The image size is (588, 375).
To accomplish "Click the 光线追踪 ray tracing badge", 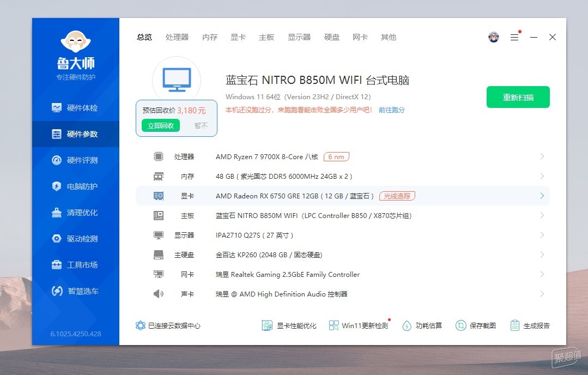I will coord(397,196).
